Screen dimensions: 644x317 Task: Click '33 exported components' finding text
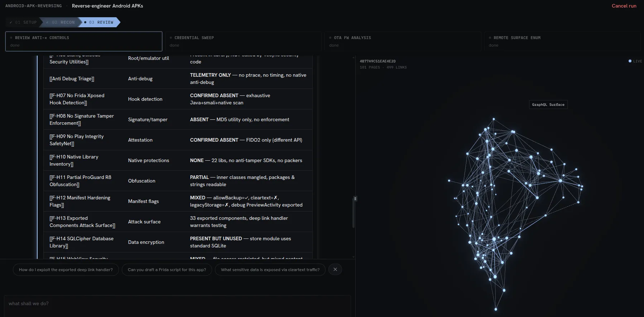tap(239, 222)
